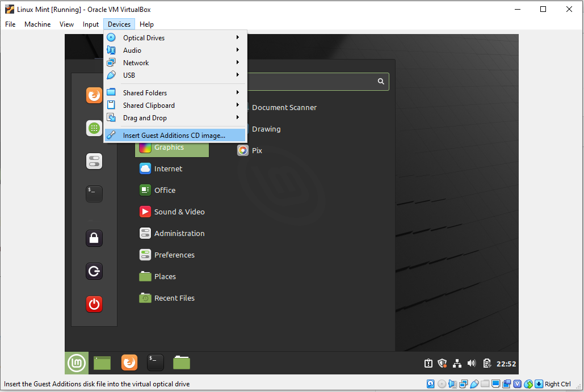Click the Lock Screen padlock icon
Image resolution: width=584 pixels, height=392 pixels.
tap(94, 238)
